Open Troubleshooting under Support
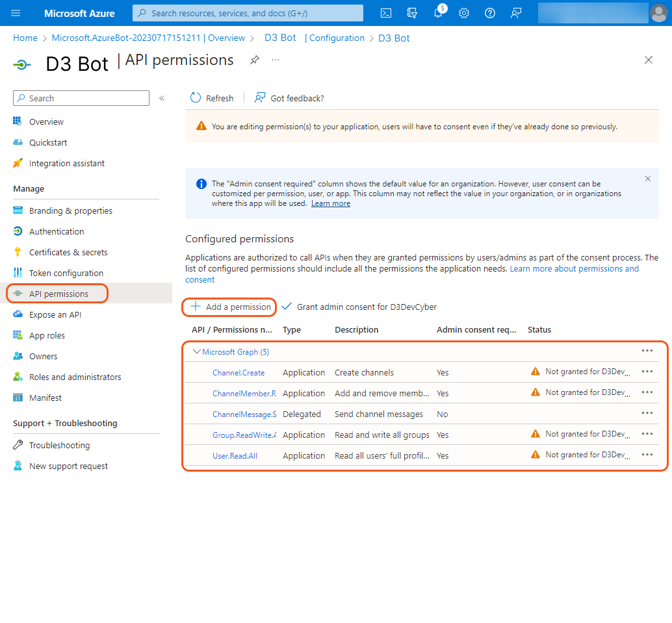The height and width of the screenshot is (623, 672). pos(59,445)
